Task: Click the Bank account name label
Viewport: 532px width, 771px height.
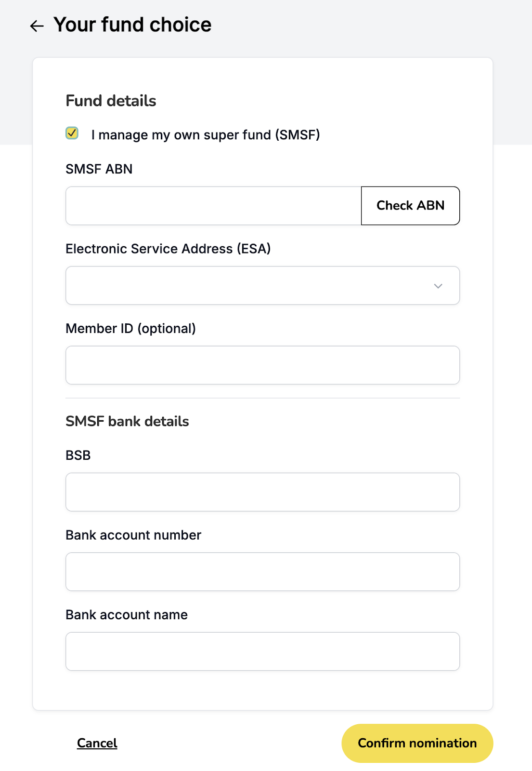Action: coord(127,615)
